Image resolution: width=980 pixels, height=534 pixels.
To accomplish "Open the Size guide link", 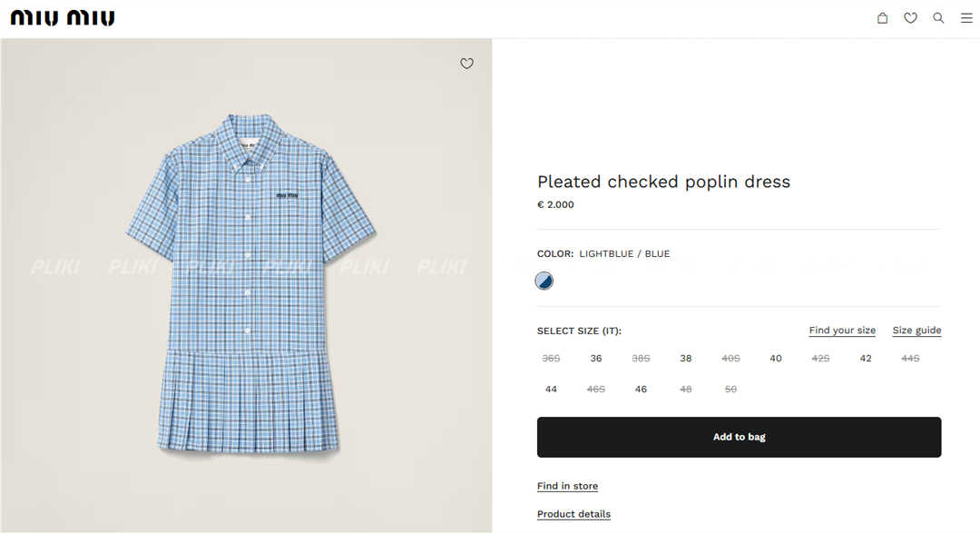I will coord(916,331).
